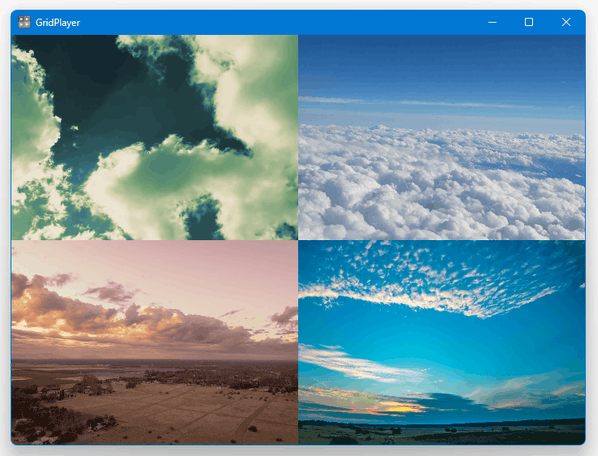Minimize the GridPlayer window

492,22
